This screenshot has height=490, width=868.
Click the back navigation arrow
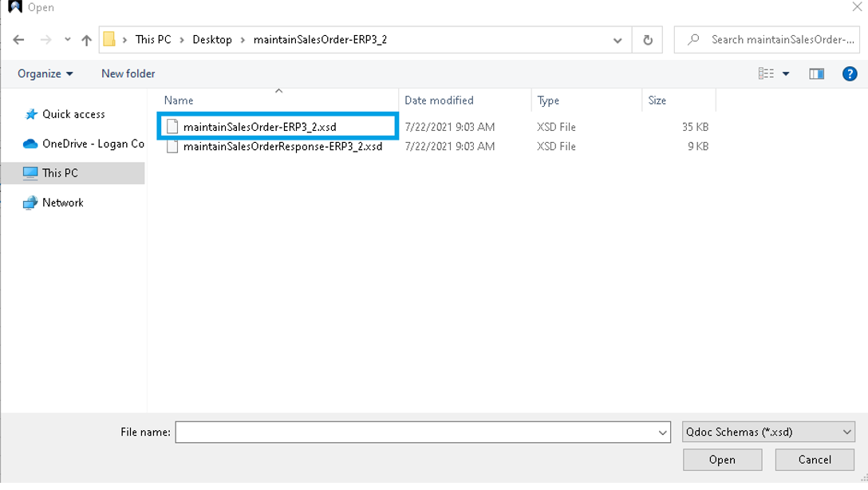pyautogui.click(x=18, y=39)
